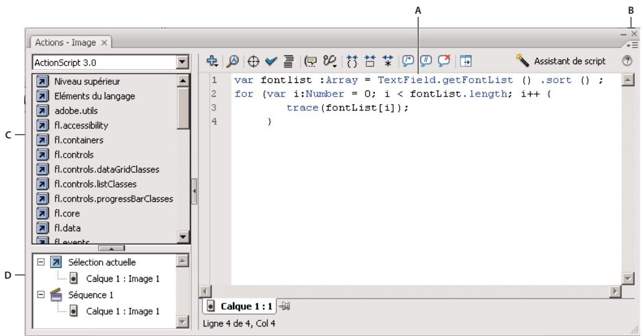Open the Debug options icon menu
Screen dimensions: 644x336
click(330, 61)
